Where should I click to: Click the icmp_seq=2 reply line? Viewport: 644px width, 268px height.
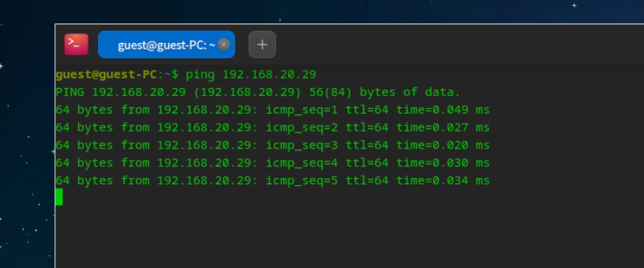tap(273, 128)
